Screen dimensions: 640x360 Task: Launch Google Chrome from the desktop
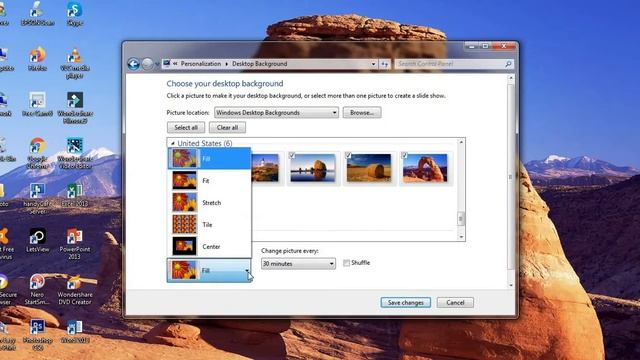tap(37, 153)
